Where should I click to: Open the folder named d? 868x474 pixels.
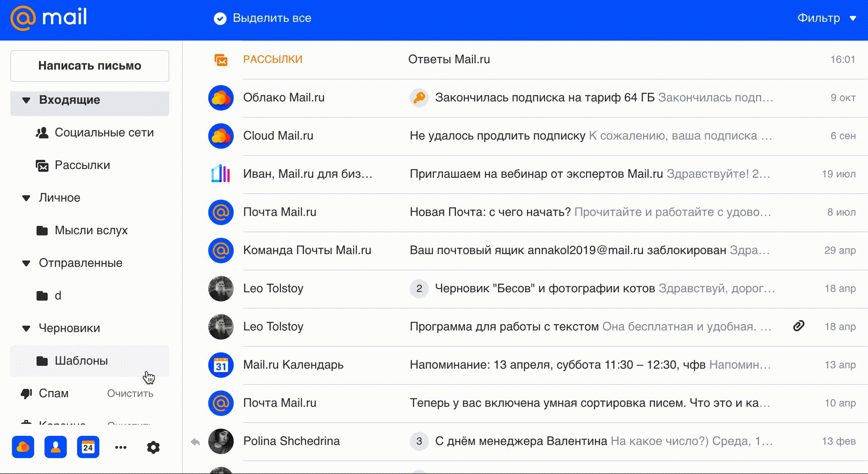58,295
